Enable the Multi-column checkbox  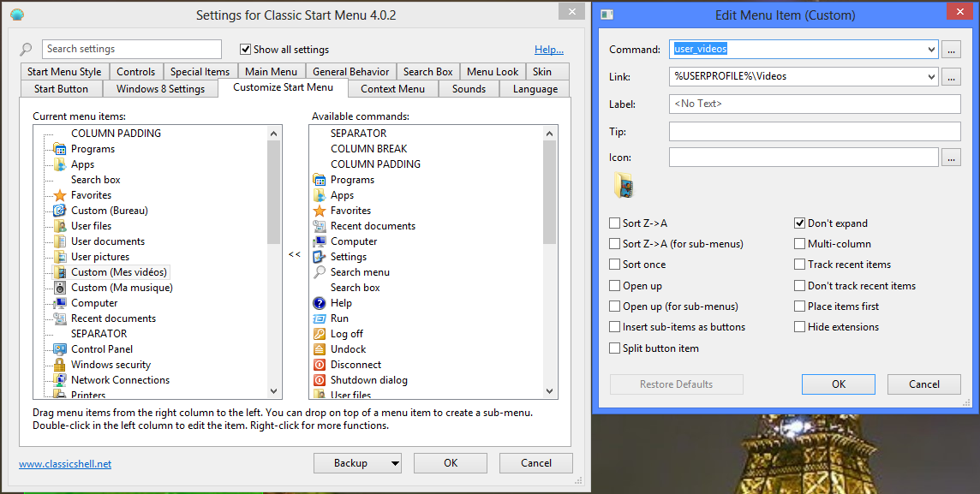(800, 244)
